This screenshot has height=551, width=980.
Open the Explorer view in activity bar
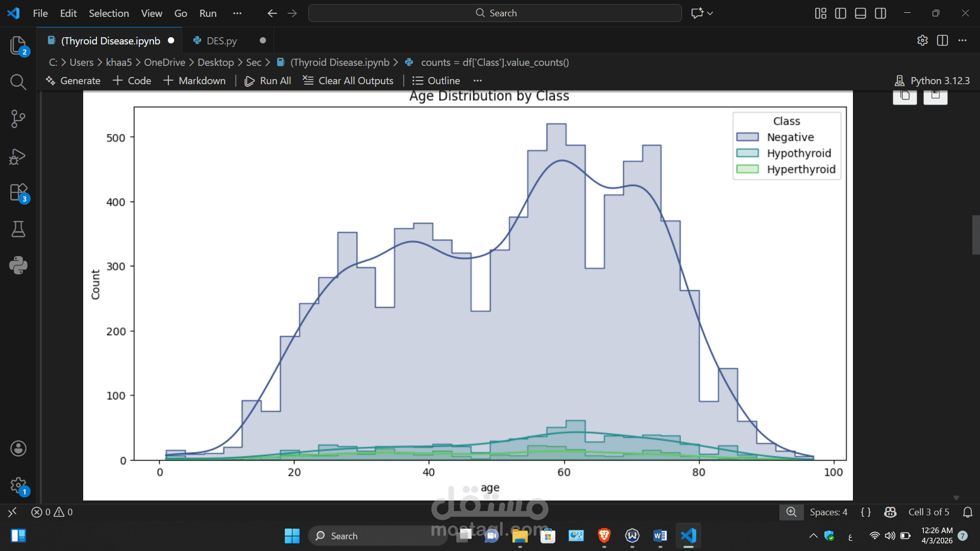18,45
